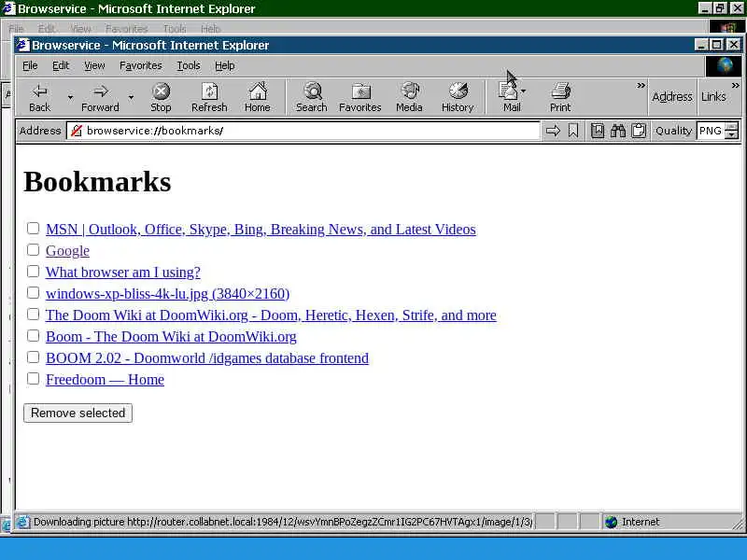Decrease Quality with the down spinner arrow
The height and width of the screenshot is (560, 747).
[x=733, y=134]
